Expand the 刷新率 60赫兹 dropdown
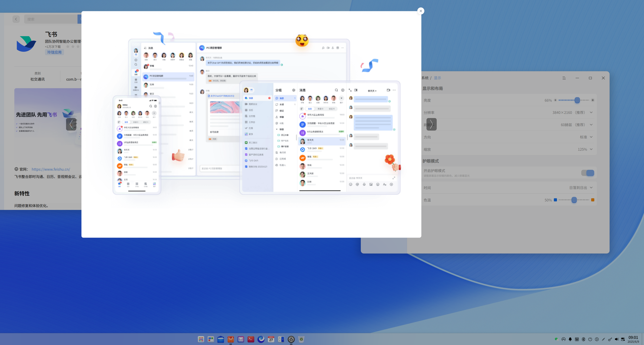 577,125
